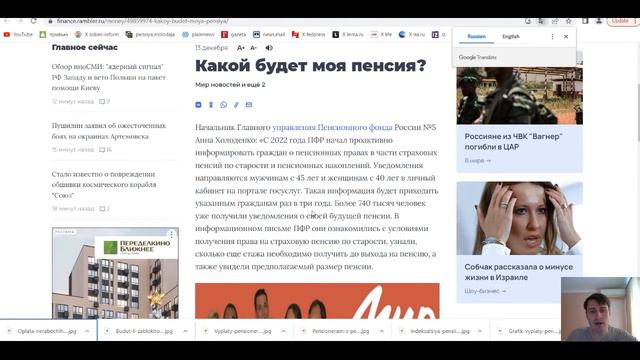The height and width of the screenshot is (360, 640).
Task: Select the English tab in translate popup
Action: (511, 36)
